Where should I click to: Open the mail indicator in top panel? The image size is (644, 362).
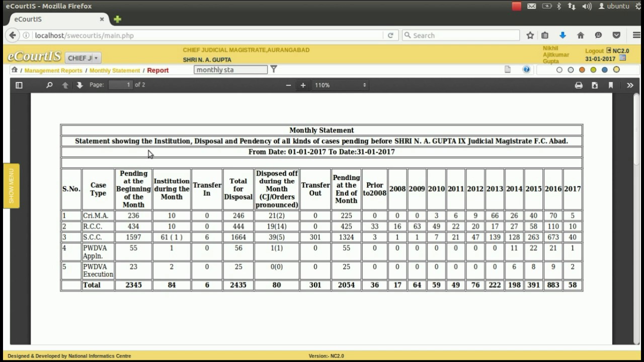tap(531, 6)
